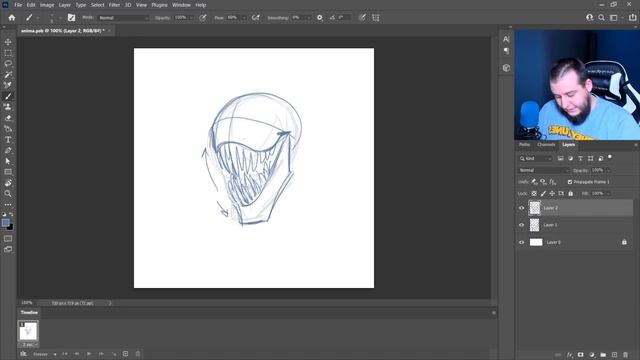
Task: Select the Lasso tool
Action: point(8,64)
